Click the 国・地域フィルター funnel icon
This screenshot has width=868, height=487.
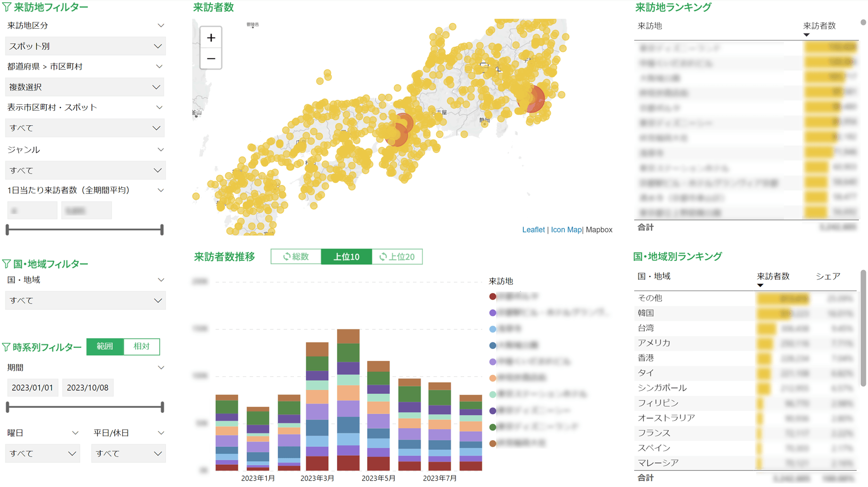pos(6,264)
